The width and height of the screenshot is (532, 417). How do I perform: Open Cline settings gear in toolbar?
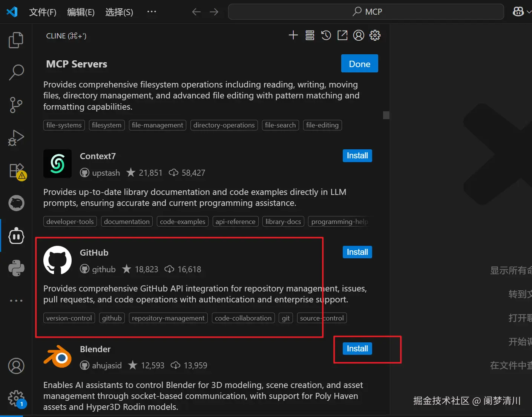(375, 35)
